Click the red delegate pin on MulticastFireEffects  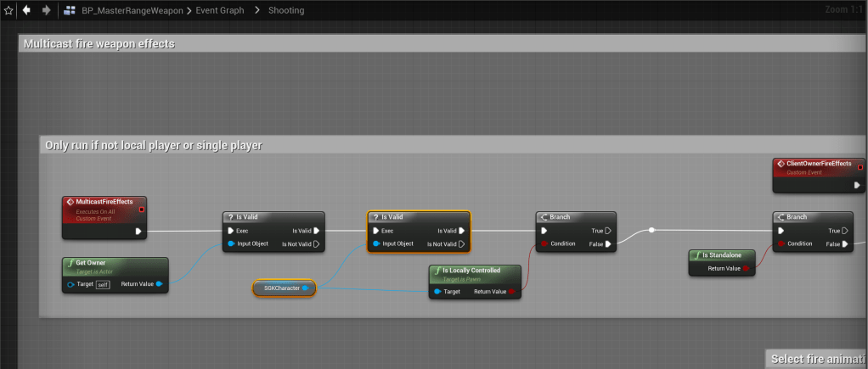coord(141,209)
